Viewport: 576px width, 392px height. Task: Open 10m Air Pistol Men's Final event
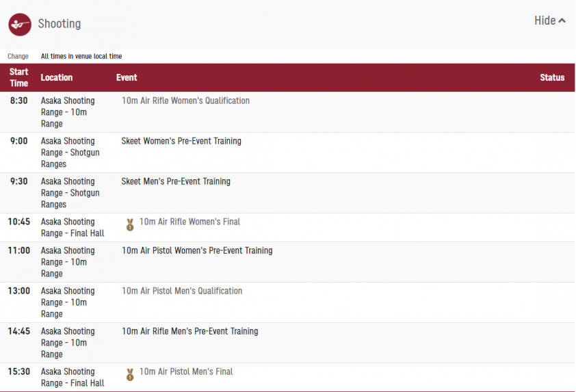(x=186, y=371)
